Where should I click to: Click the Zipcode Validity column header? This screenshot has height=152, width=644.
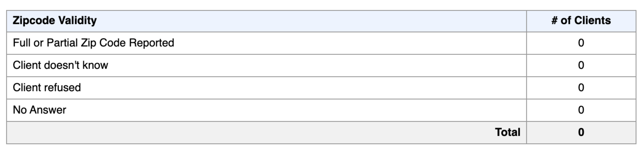point(266,21)
